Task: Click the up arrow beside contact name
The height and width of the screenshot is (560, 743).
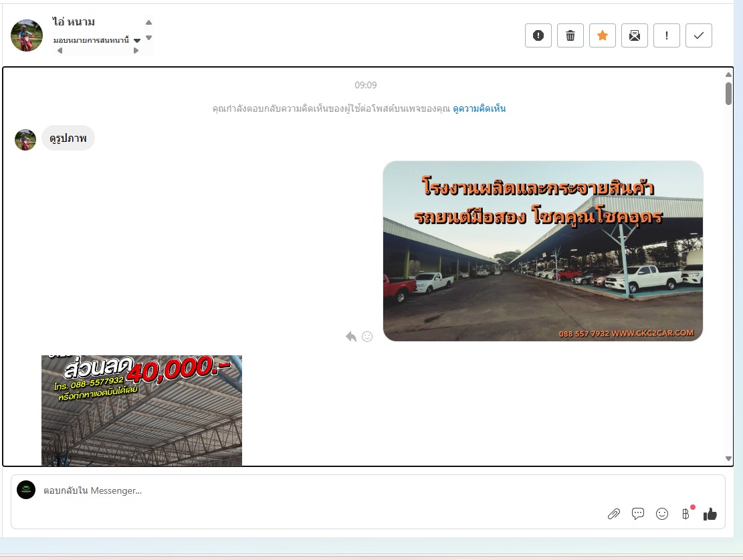Action: [x=148, y=22]
